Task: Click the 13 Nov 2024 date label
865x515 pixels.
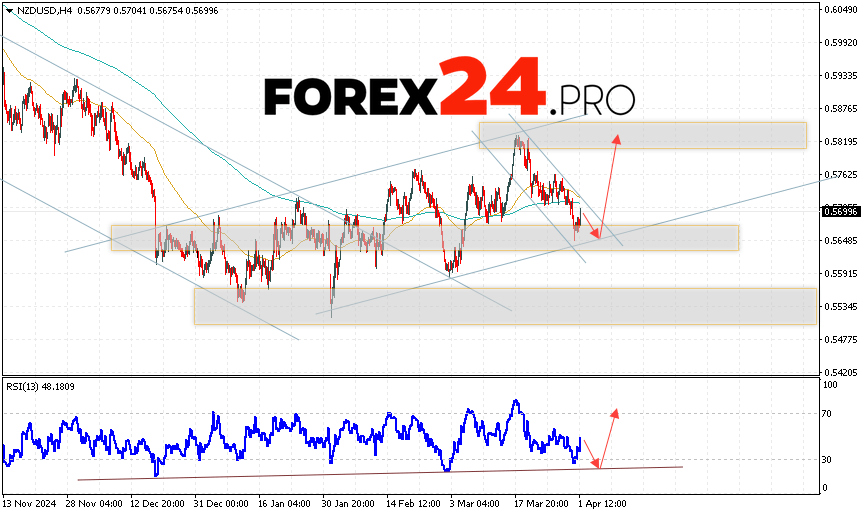Action: (31, 502)
